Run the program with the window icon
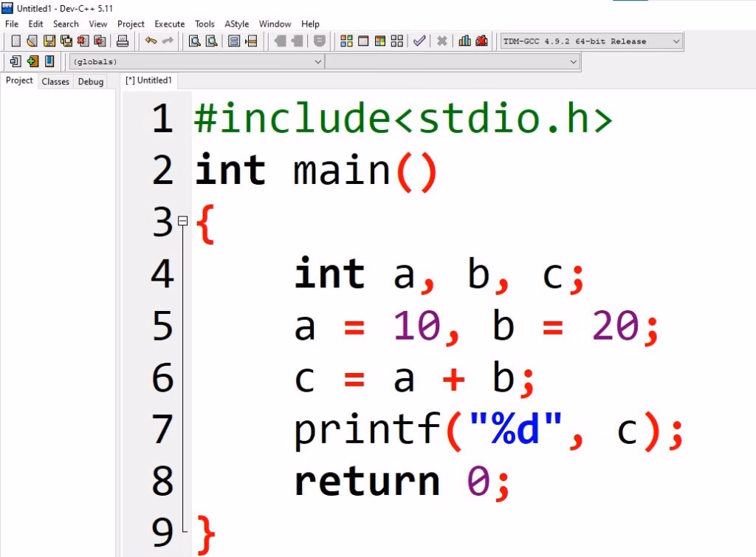This screenshot has height=557, width=756. point(363,41)
